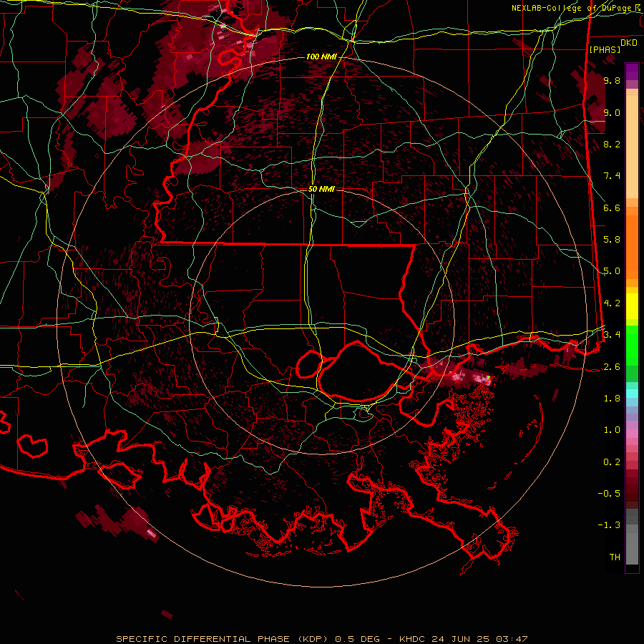
Task: Click the 5.8 value on color scale
Action: 612,240
